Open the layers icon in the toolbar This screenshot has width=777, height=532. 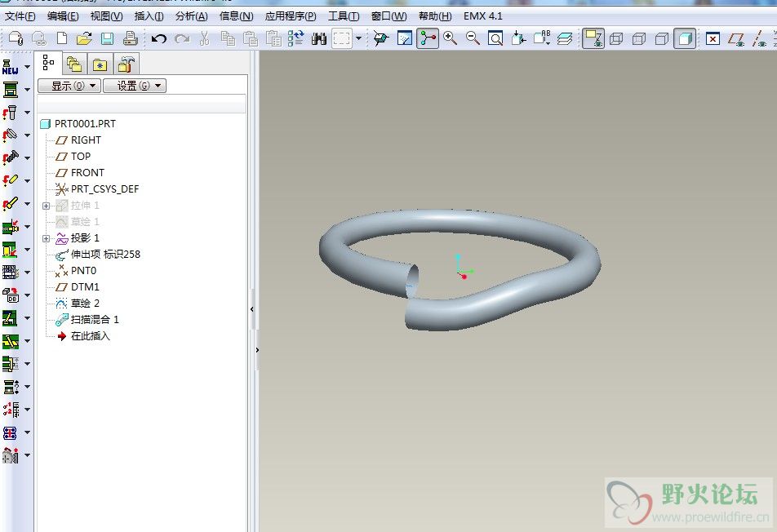tap(565, 38)
